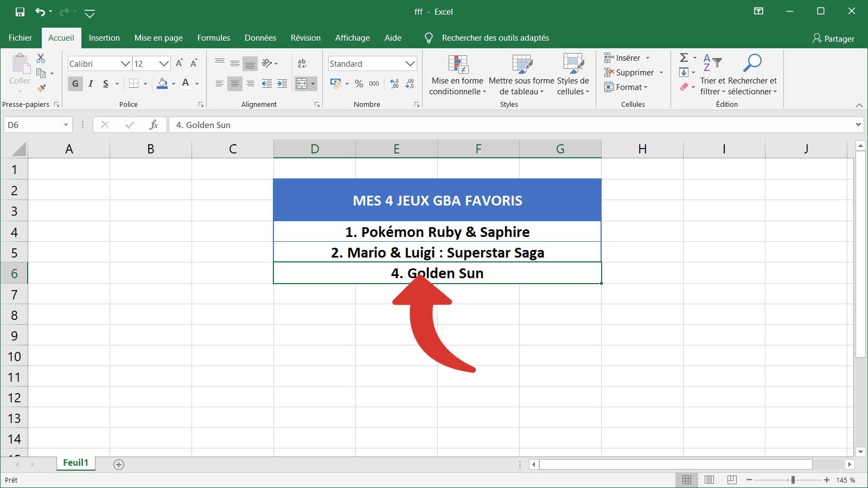Toggle merge cells Fusionner et centrer
The width and height of the screenshot is (868, 488).
click(x=303, y=84)
